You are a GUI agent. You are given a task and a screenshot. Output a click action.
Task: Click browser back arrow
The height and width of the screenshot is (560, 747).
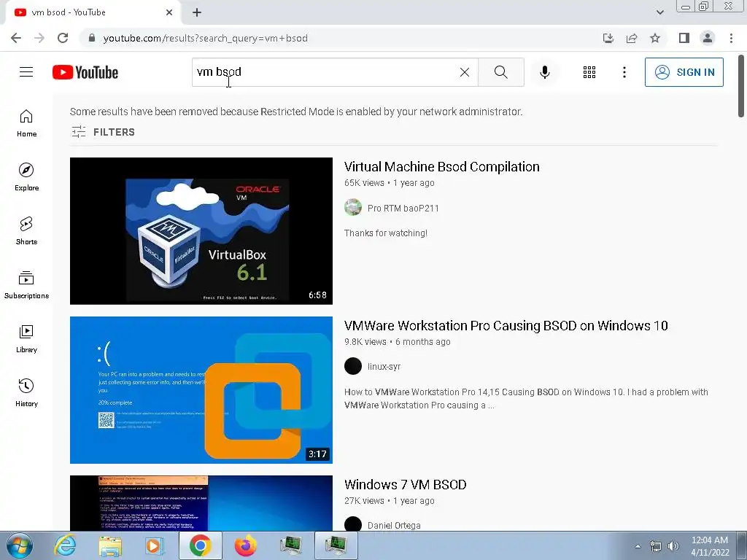[x=16, y=38]
